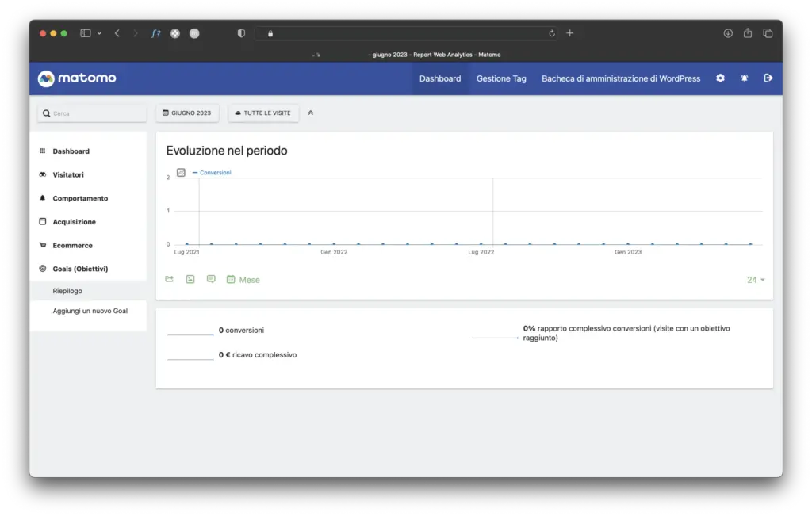The image size is (812, 516).
Task: Click the logout icon in header
Action: 768,78
